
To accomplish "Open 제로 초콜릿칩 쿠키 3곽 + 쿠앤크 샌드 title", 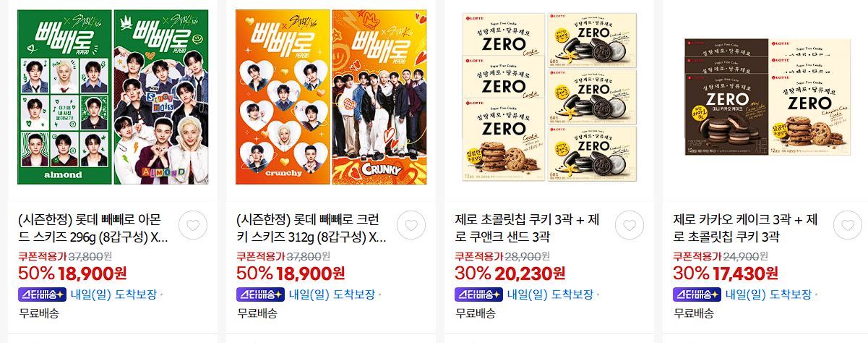I will pyautogui.click(x=530, y=229).
